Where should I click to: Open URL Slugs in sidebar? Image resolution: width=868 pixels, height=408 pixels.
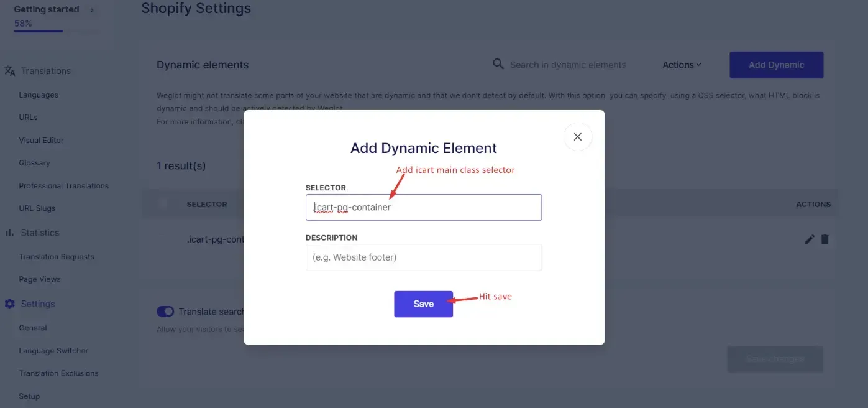pos(37,208)
